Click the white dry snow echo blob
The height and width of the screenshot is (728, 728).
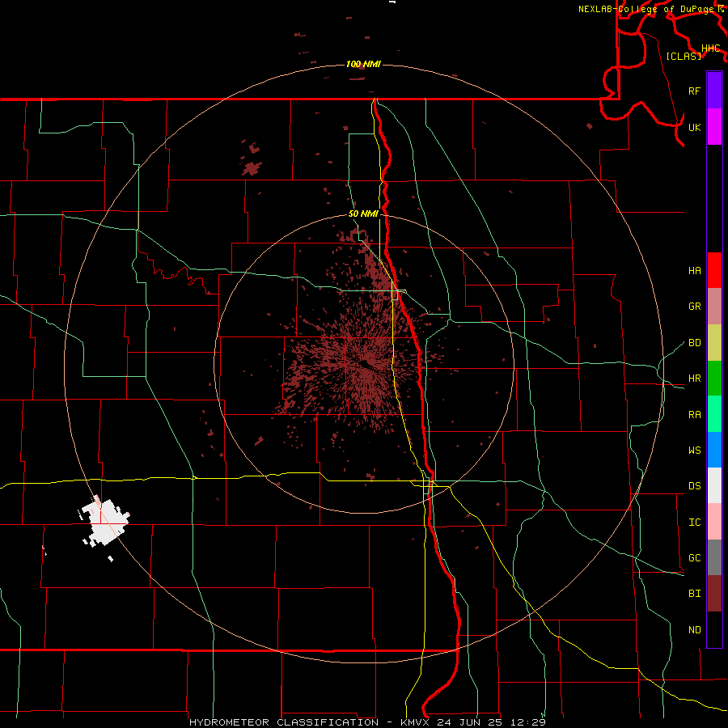coord(106,523)
